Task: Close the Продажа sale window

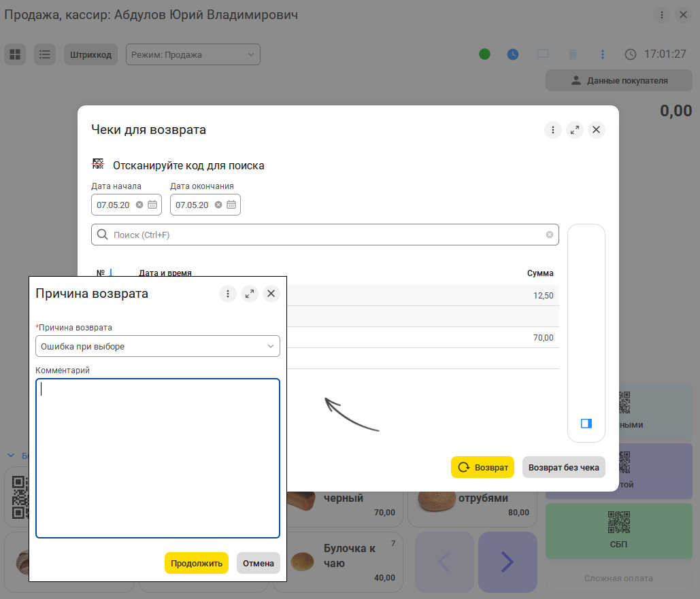Action: tap(683, 15)
